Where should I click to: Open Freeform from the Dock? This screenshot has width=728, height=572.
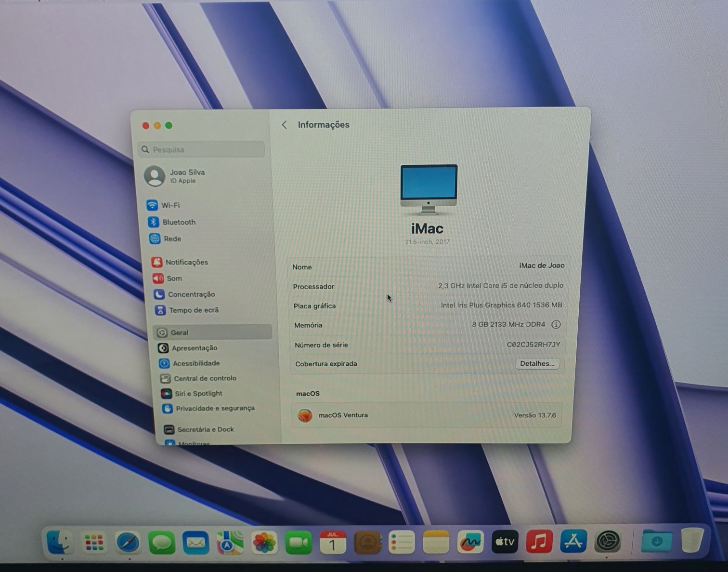[470, 542]
